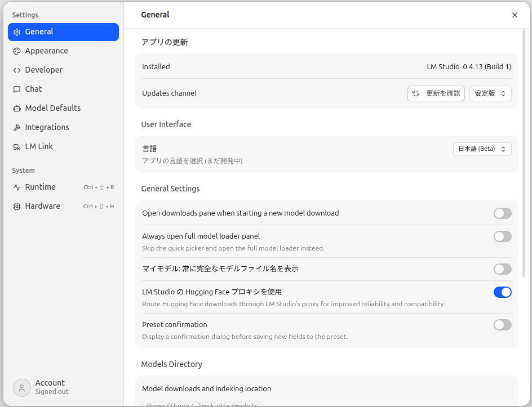Click the Model Defaults robot icon
Screen dimensions: 532x407
point(17,109)
